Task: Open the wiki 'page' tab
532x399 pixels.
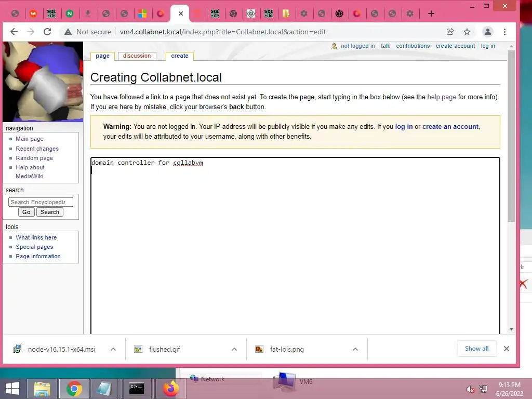Action: coord(102,56)
